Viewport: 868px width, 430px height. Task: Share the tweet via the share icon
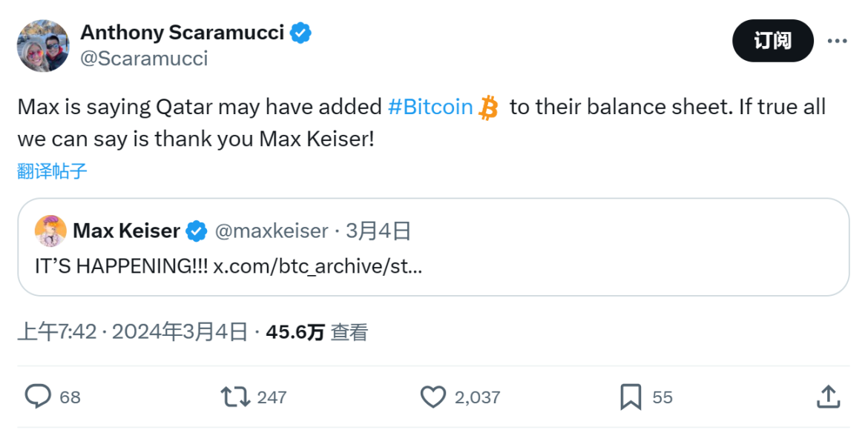(828, 397)
